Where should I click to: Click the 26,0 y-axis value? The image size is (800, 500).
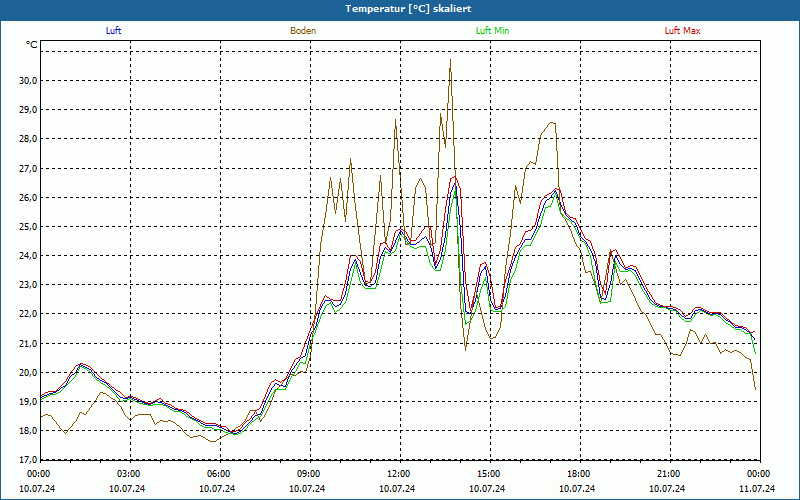point(28,197)
